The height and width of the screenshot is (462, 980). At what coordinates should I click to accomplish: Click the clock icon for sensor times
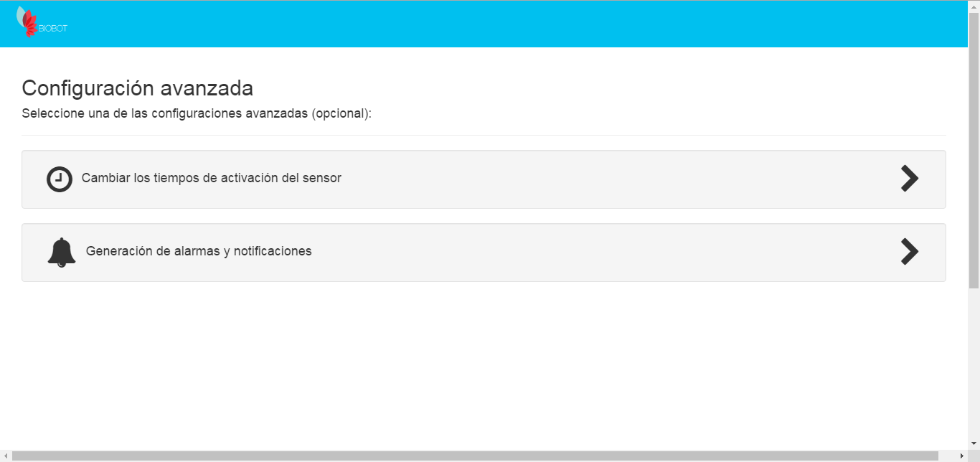coord(60,179)
